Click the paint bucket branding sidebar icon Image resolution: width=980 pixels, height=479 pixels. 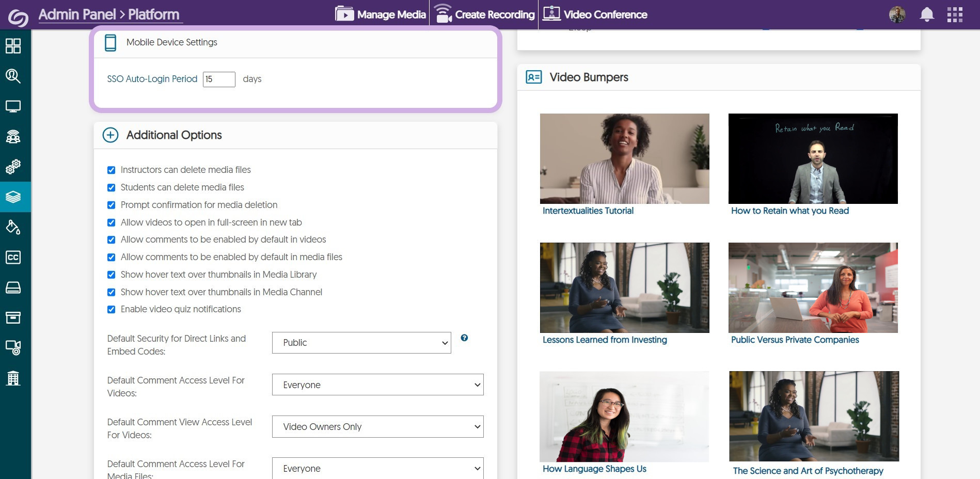13,227
